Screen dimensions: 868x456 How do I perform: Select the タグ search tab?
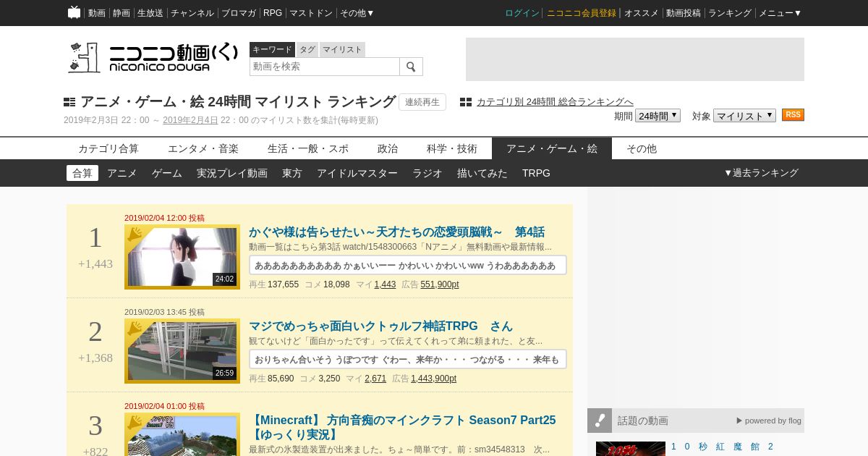coord(307,49)
